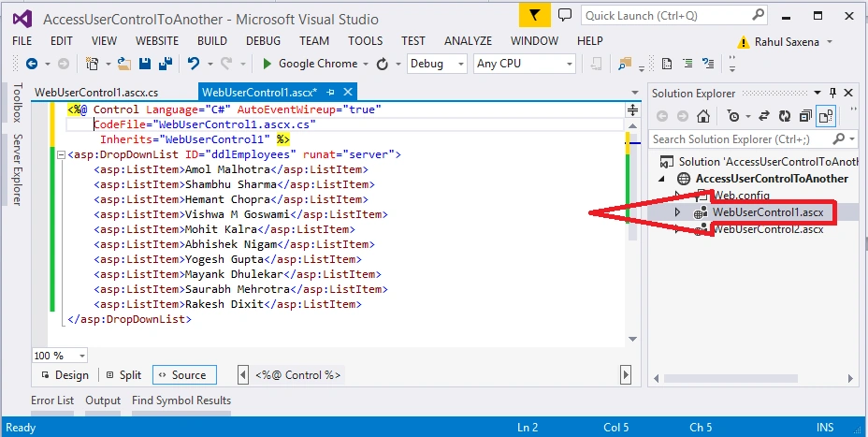Click the Collapse All icon in Solution Explorer
Screen dimensions: 868x437
[x=805, y=116]
